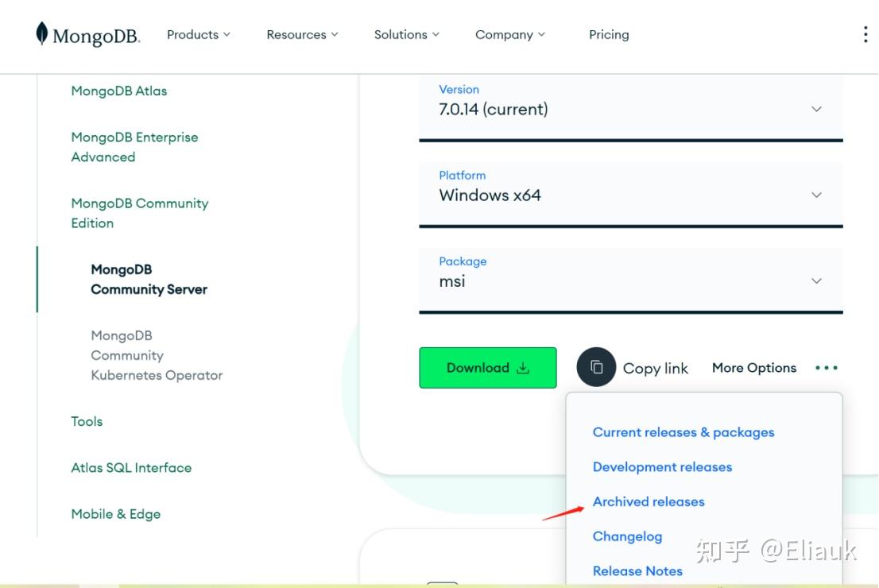This screenshot has width=879, height=588.
Task: Open the Changelog link
Action: pyautogui.click(x=627, y=536)
